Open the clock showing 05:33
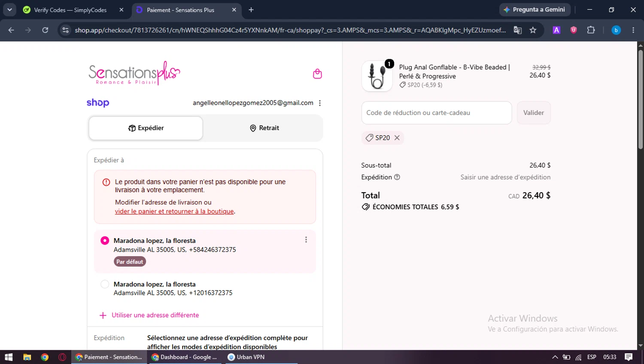Viewport: 644px width, 364px height. coord(610,357)
